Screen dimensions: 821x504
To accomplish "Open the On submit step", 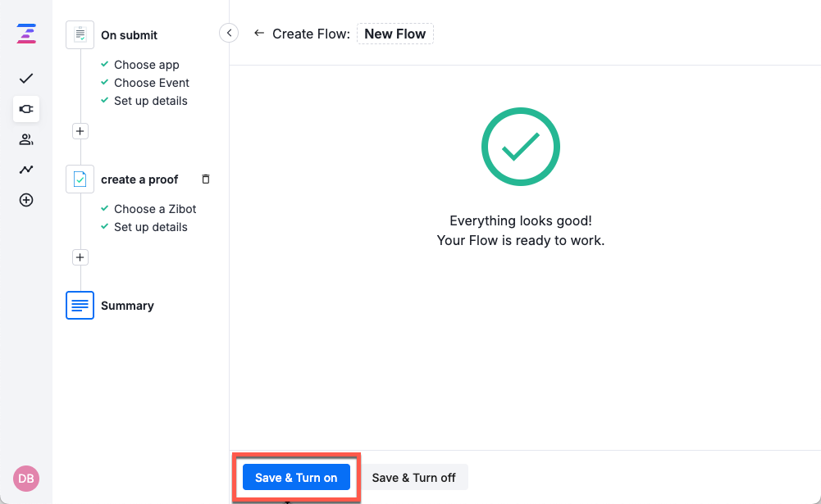I will pos(129,35).
